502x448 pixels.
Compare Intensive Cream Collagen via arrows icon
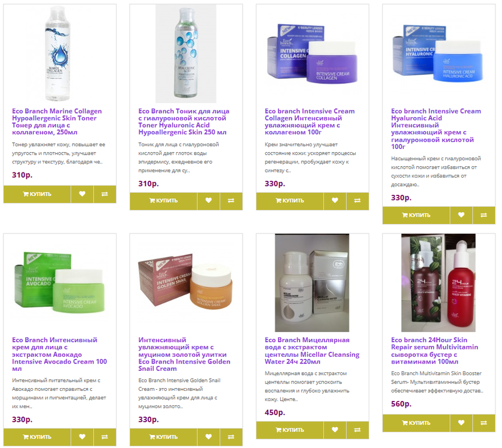coord(357,201)
